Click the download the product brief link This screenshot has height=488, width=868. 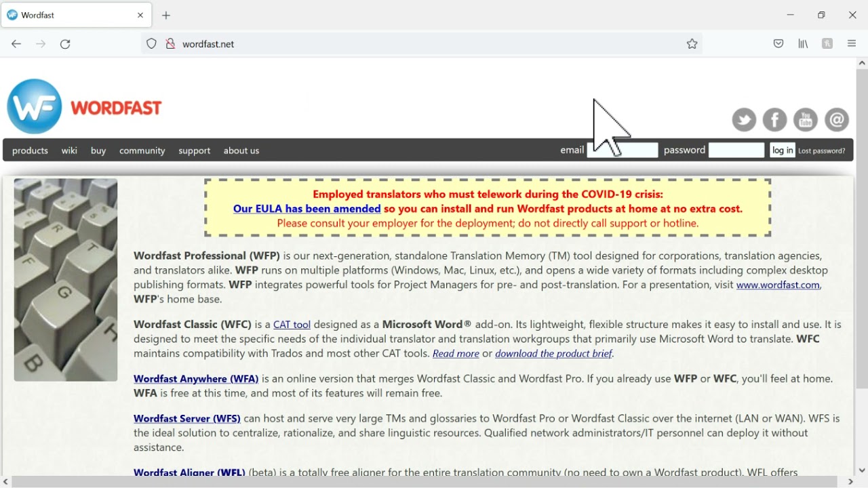[x=554, y=354]
